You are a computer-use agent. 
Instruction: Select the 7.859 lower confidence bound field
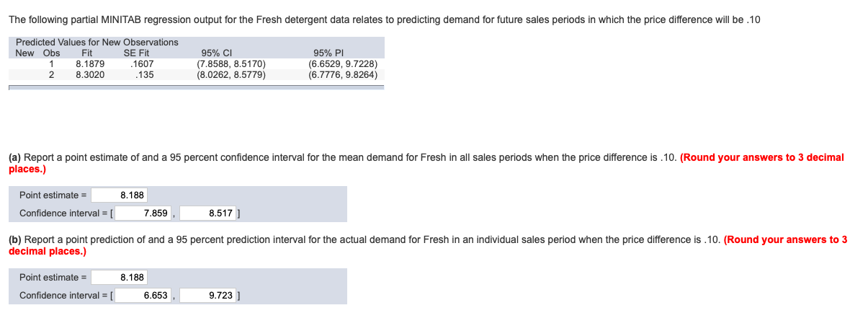[143, 213]
